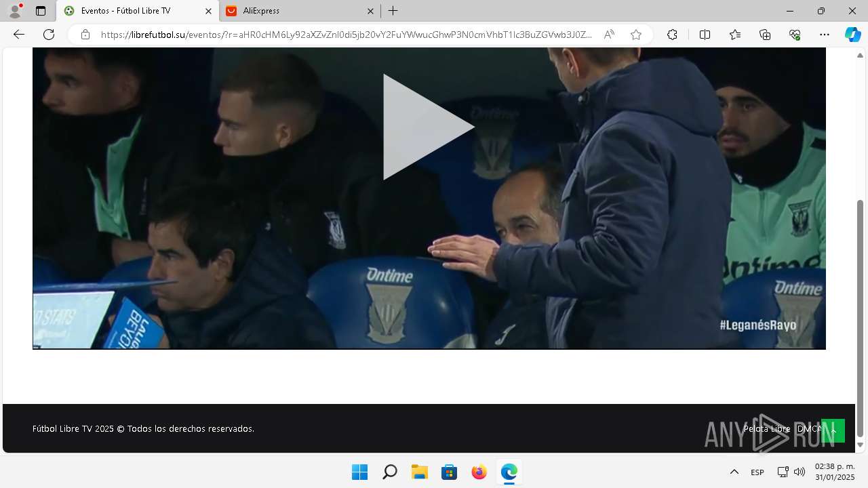
Task: Open File Explorer from taskbar
Action: coord(420,472)
